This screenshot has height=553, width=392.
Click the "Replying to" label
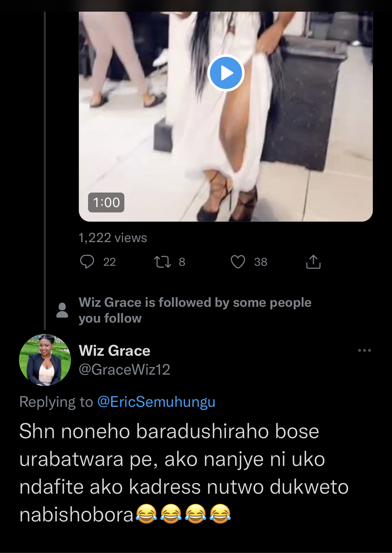(x=56, y=402)
